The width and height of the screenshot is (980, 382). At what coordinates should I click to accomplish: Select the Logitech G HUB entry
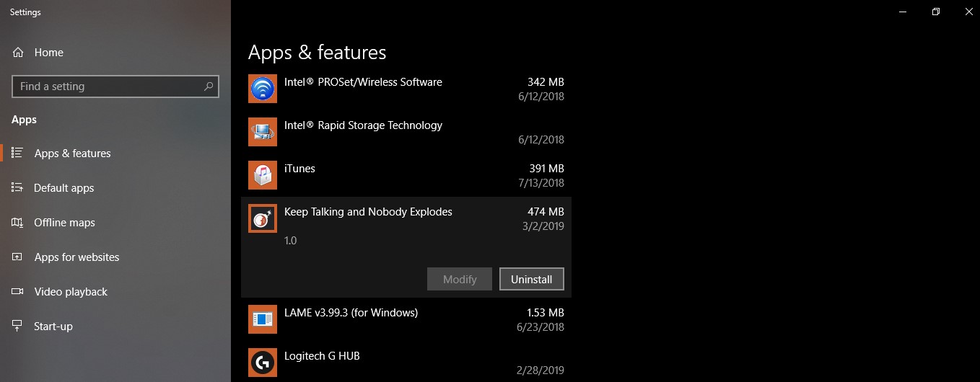(406, 363)
